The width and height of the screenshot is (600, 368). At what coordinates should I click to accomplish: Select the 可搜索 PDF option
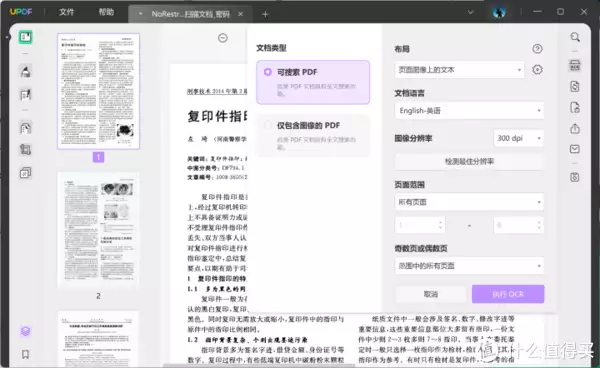click(313, 82)
